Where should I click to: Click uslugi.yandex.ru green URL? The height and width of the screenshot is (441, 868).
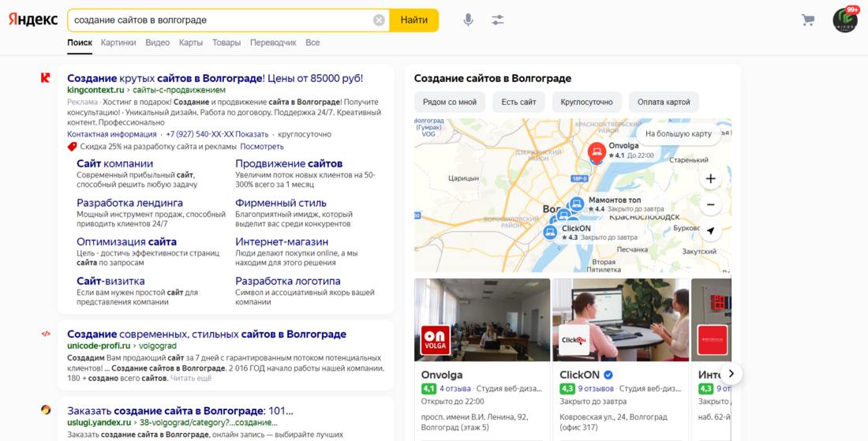[x=99, y=423]
